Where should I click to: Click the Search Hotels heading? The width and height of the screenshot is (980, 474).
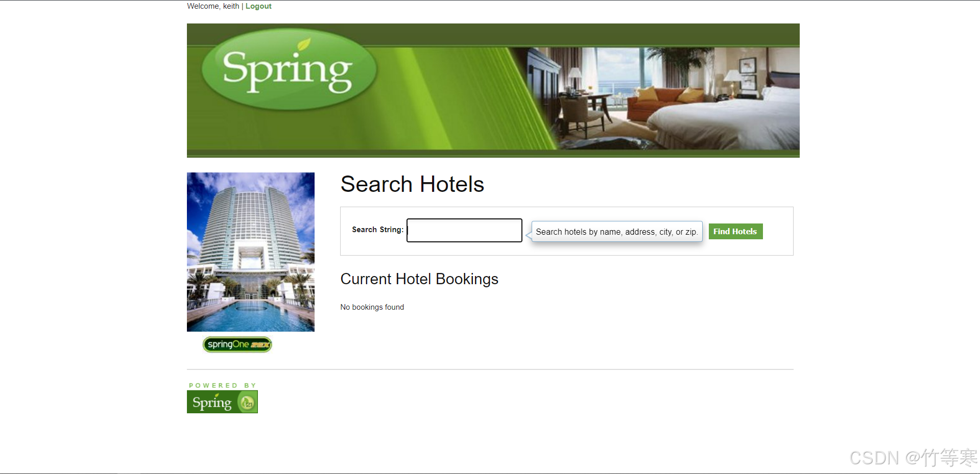coord(412,184)
